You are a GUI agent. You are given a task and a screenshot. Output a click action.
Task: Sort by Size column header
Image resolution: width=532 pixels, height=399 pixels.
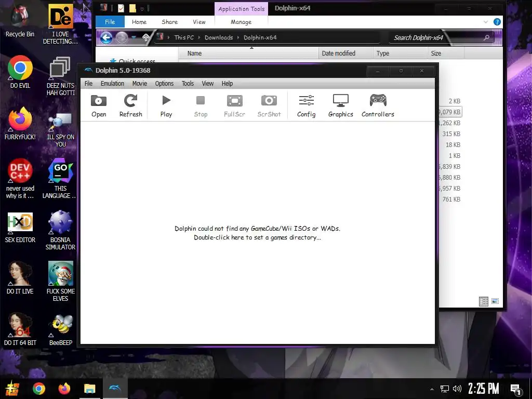(445, 54)
